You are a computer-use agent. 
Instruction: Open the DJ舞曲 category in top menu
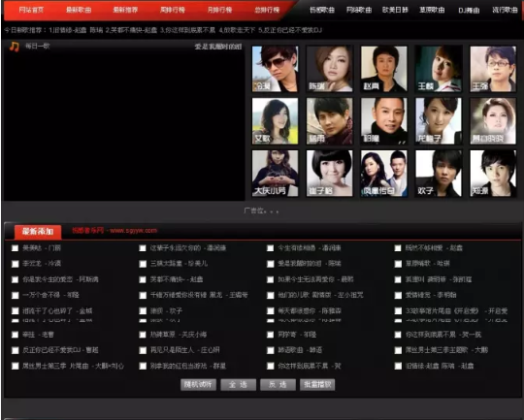[469, 10]
